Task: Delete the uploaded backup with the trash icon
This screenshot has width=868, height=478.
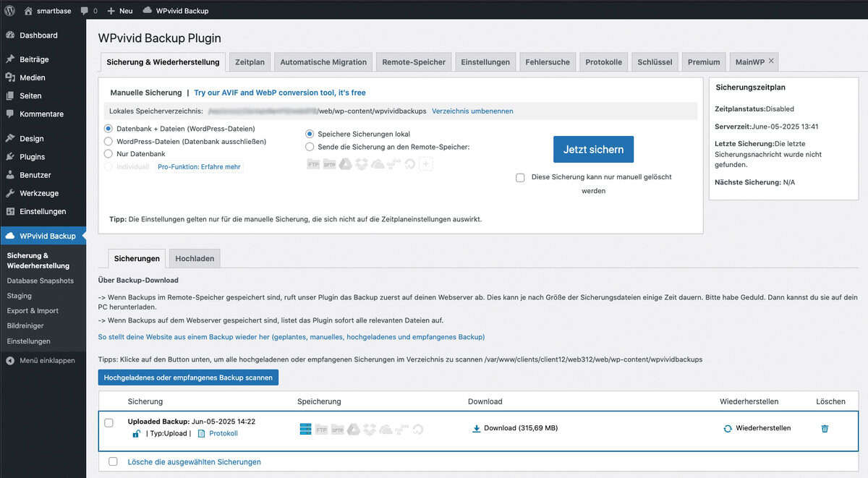Action: coord(825,428)
